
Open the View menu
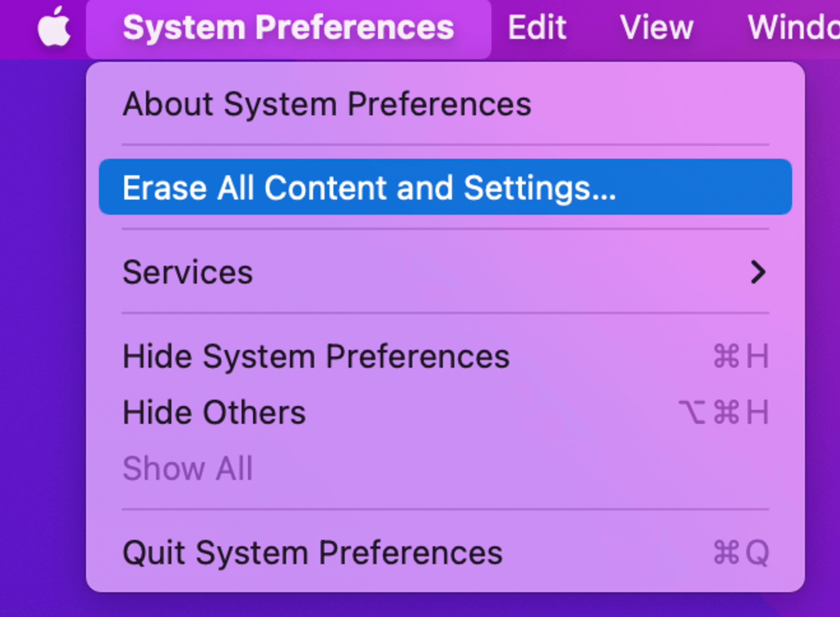pos(656,27)
